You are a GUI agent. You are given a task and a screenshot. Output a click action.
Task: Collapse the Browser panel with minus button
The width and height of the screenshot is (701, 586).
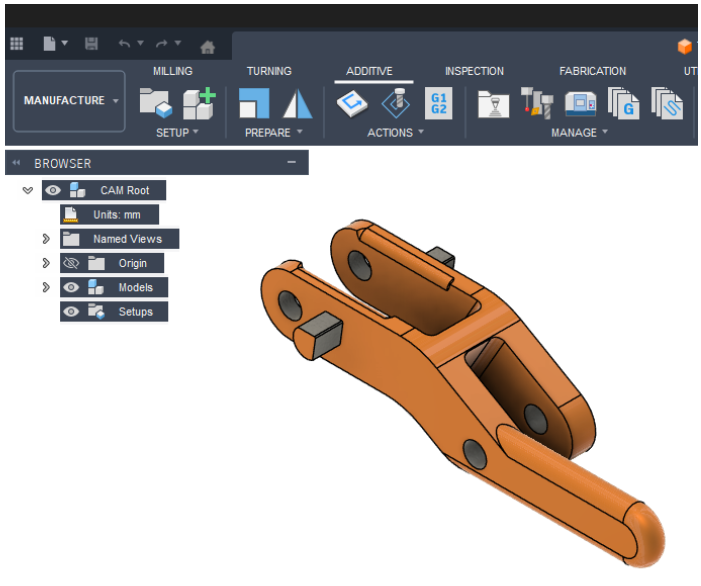point(291,162)
